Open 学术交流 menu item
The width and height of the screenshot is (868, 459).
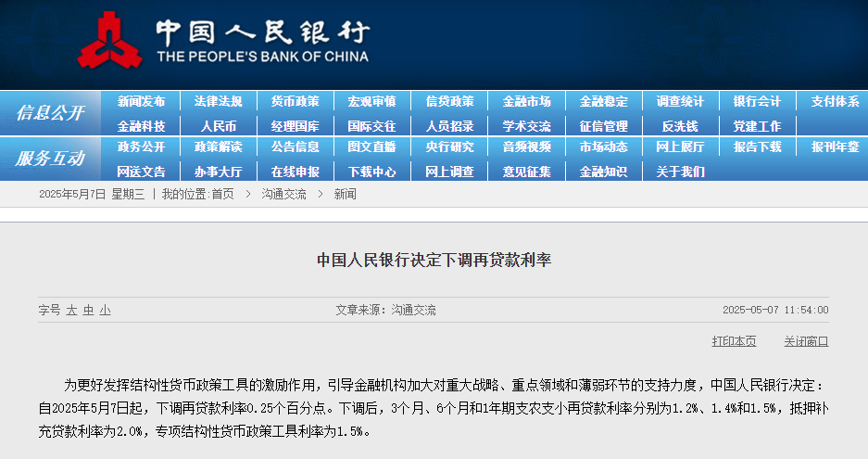pos(526,126)
